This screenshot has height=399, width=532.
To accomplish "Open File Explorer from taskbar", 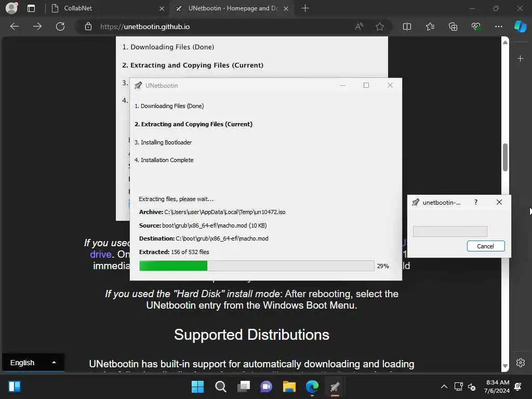I will [x=289, y=387].
